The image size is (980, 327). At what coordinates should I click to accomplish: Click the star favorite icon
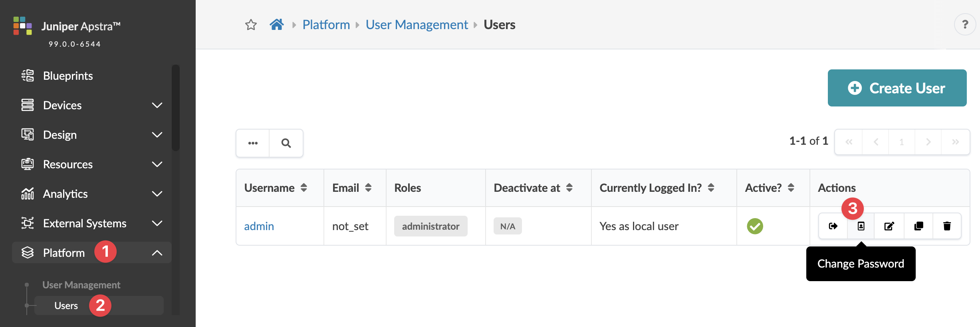tap(251, 25)
